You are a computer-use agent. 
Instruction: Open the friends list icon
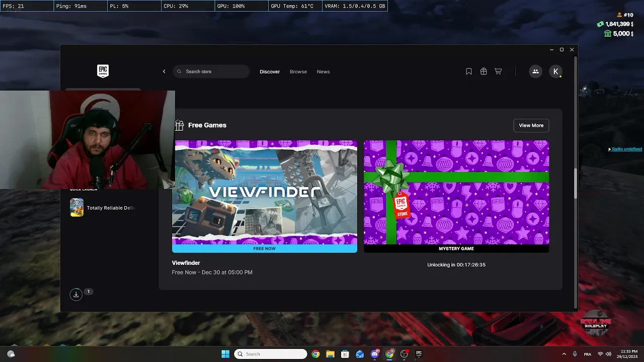(x=535, y=71)
